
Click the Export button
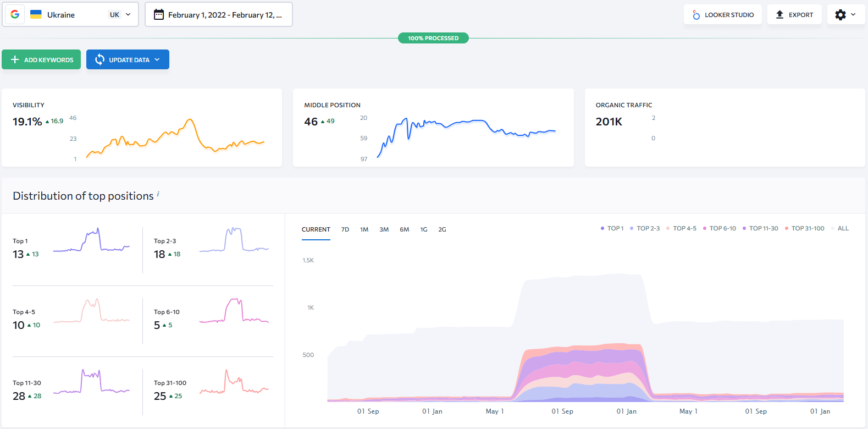pos(794,15)
